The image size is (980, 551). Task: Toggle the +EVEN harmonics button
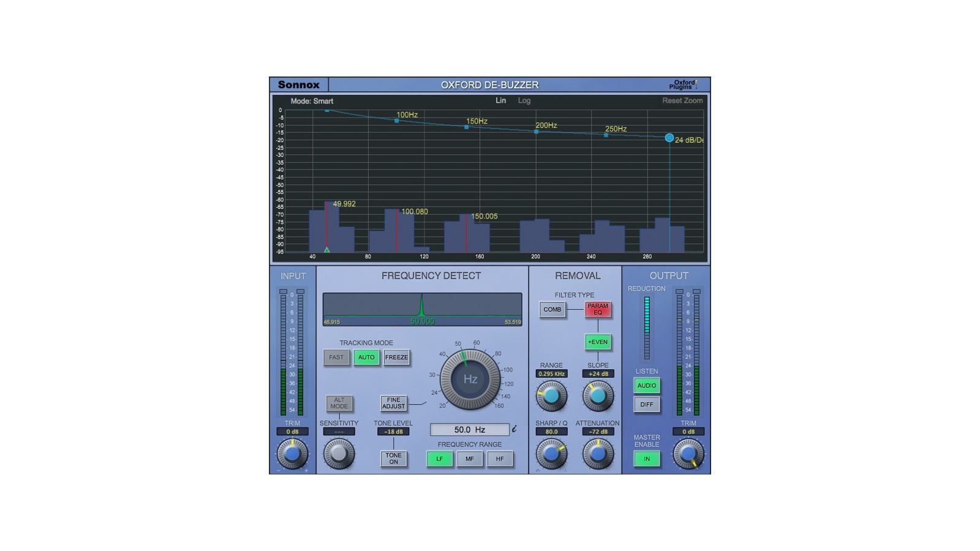(x=598, y=342)
